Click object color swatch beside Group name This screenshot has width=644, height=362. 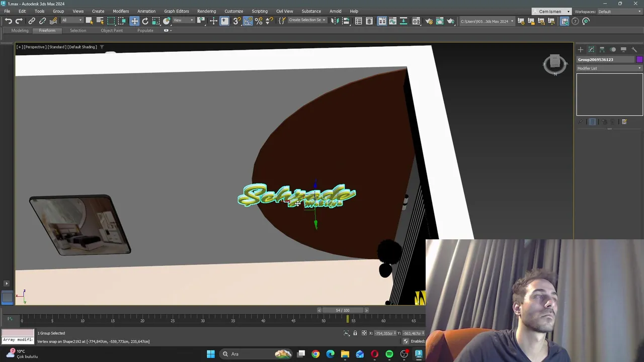pyautogui.click(x=639, y=59)
